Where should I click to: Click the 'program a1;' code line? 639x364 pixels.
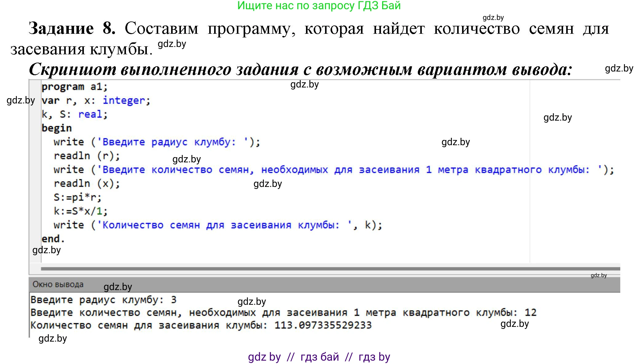point(75,87)
